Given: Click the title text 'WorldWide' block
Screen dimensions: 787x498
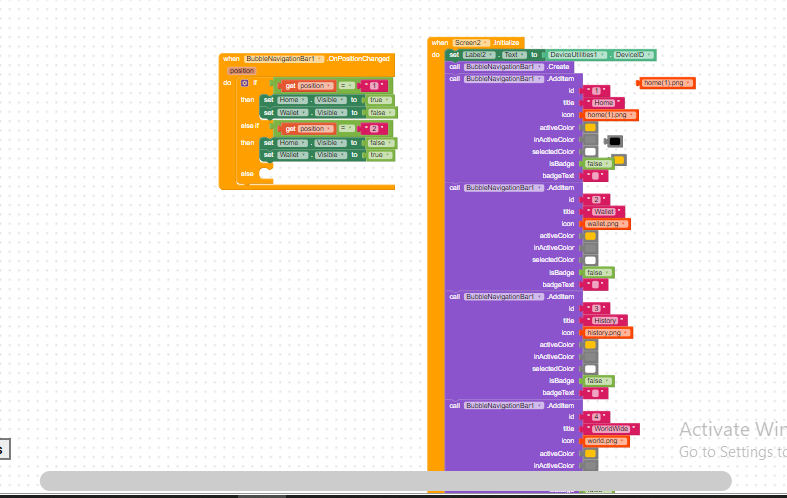Looking at the screenshot, I should click(611, 429).
